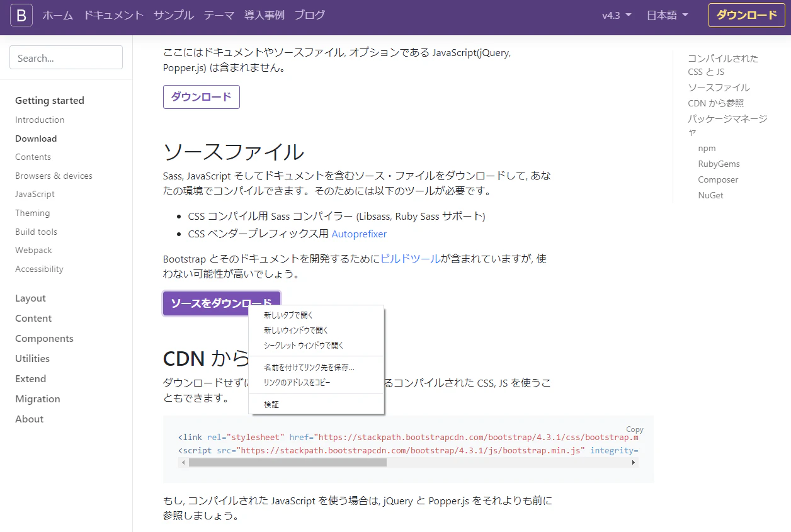
Task: Click the code block horizontal scrollbar thumb
Action: [287, 462]
